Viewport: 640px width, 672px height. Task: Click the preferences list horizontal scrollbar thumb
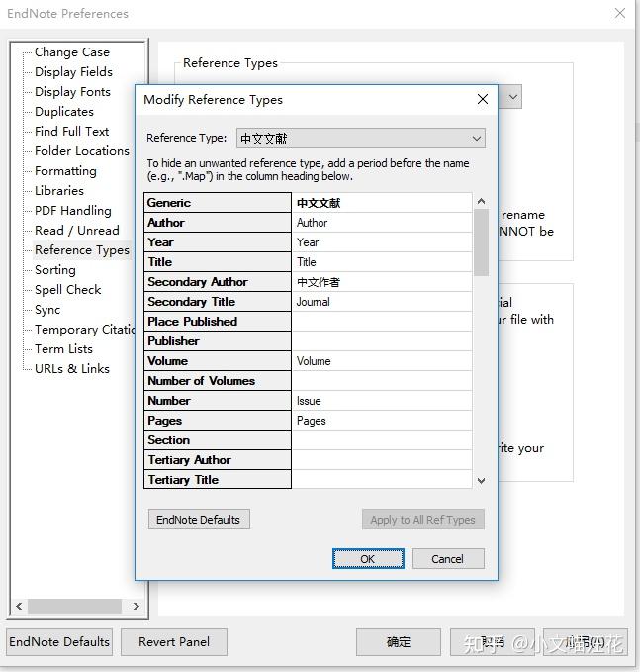(x=74, y=606)
